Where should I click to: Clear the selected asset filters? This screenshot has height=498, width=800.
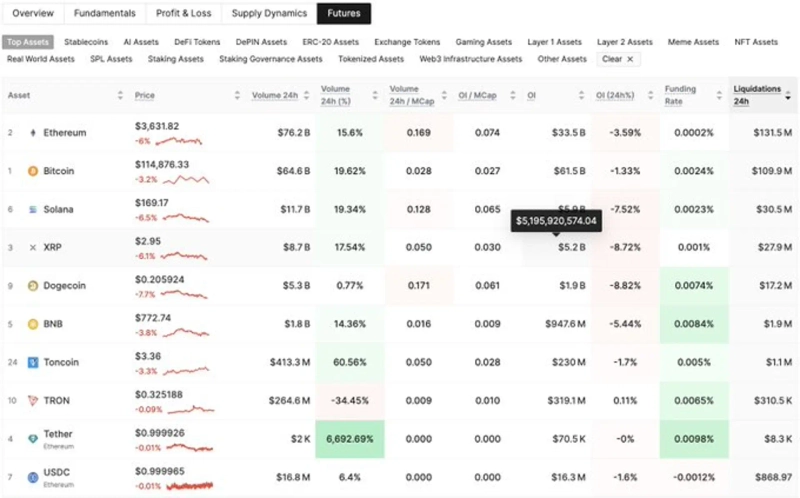pyautogui.click(x=617, y=59)
